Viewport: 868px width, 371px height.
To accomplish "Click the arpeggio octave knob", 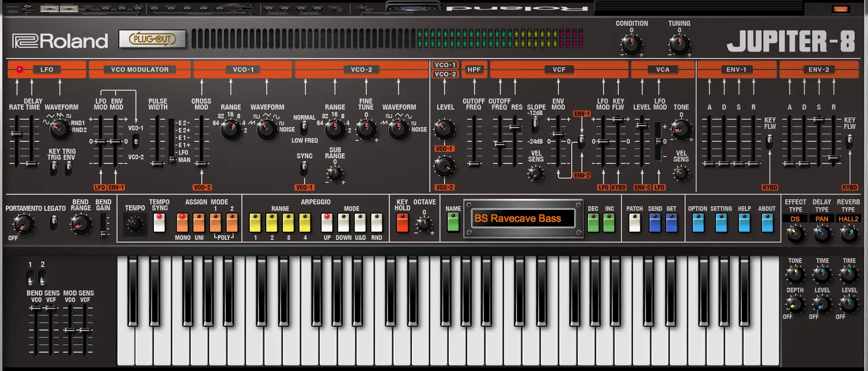I will point(424,225).
